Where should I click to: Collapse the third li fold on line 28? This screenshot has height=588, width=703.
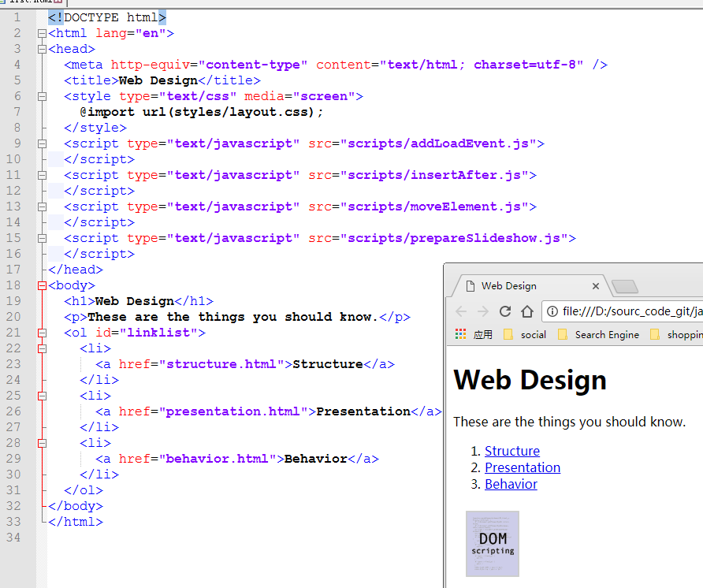pyautogui.click(x=42, y=443)
